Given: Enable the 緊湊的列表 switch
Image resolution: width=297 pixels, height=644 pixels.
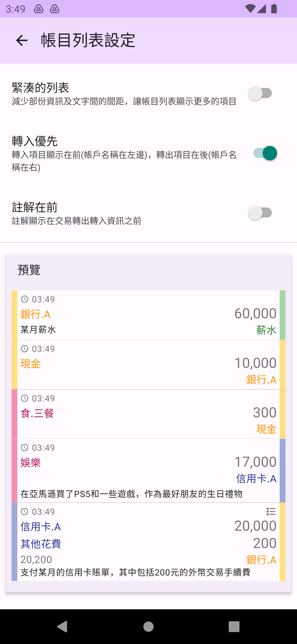Looking at the screenshot, I should point(262,93).
